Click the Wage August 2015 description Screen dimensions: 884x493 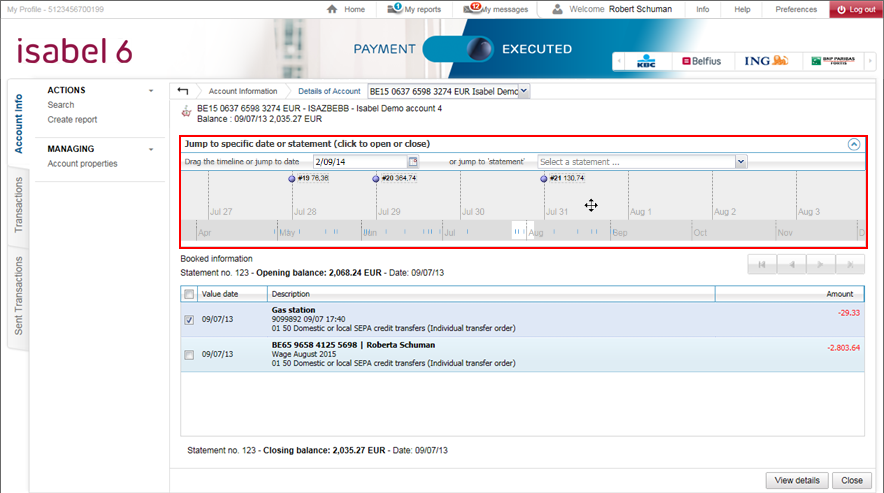click(304, 354)
